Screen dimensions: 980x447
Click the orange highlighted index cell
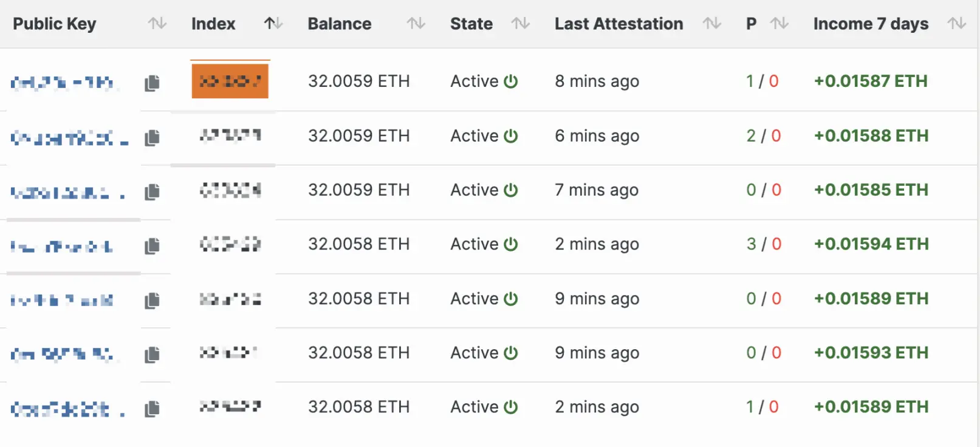click(230, 81)
